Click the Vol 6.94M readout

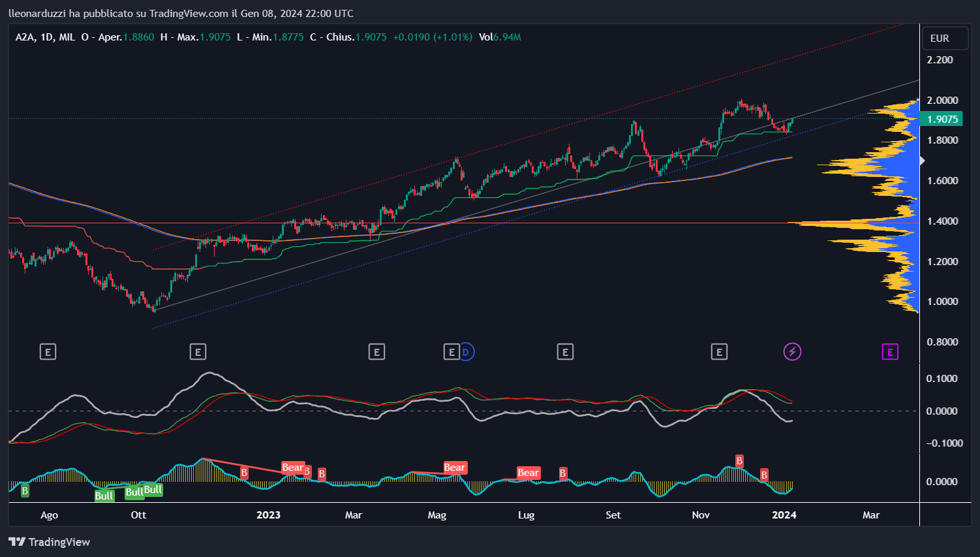tap(500, 37)
